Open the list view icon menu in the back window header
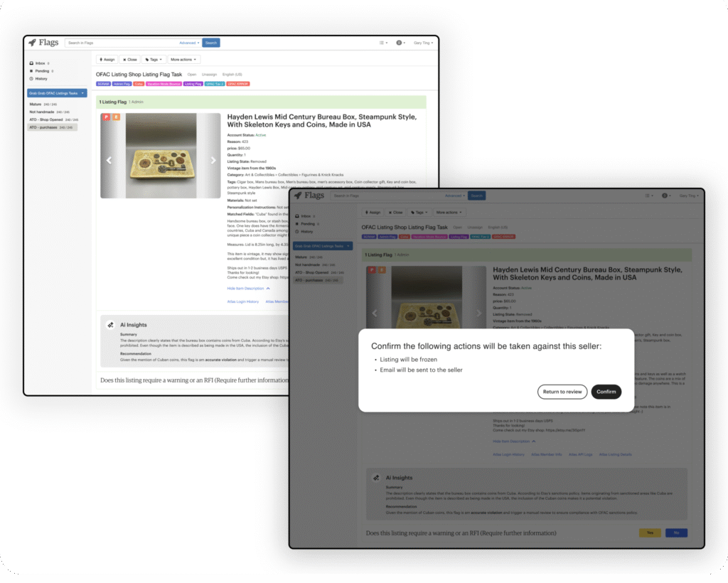The image size is (728, 583). 382,43
